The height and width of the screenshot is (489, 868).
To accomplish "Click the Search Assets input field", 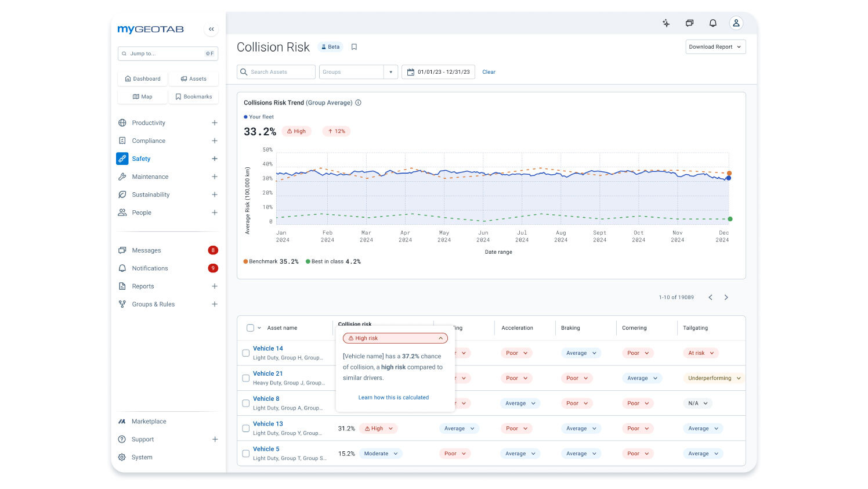I will [276, 72].
